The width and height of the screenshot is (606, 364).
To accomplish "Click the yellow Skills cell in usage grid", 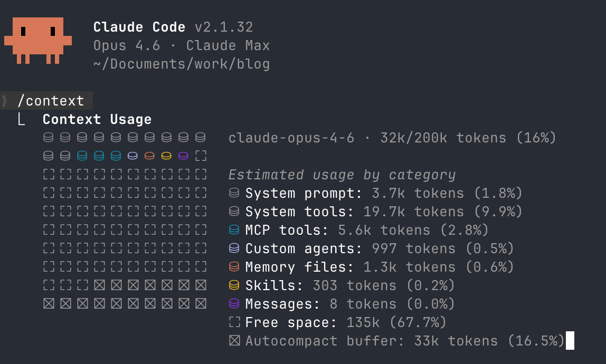I will 166,156.
